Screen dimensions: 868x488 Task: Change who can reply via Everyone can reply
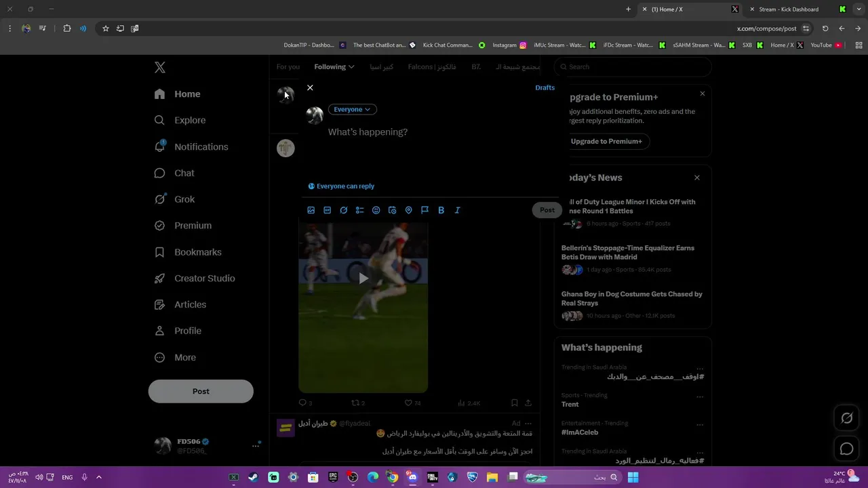click(x=341, y=186)
